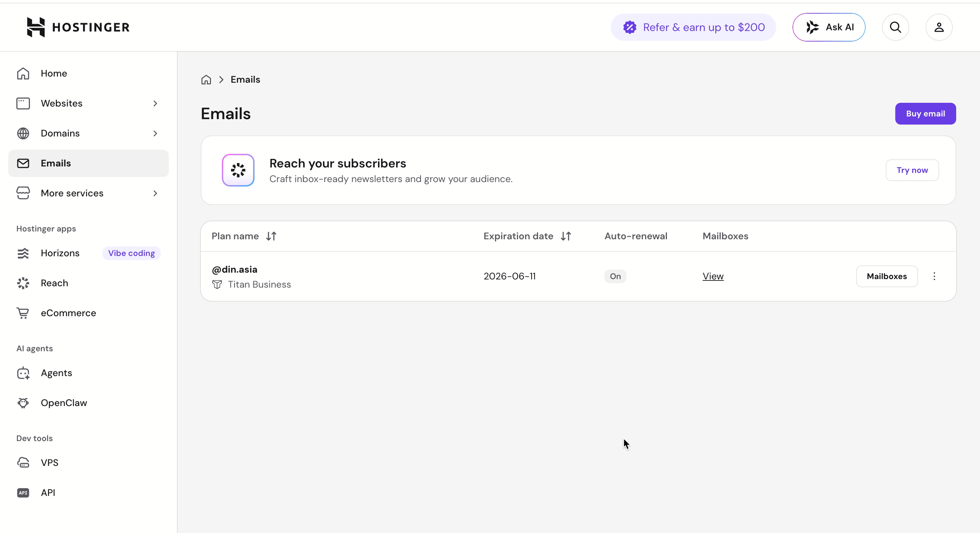Expand the Websites sidebar chevron
Viewport: 980px width, 533px height.
155,103
